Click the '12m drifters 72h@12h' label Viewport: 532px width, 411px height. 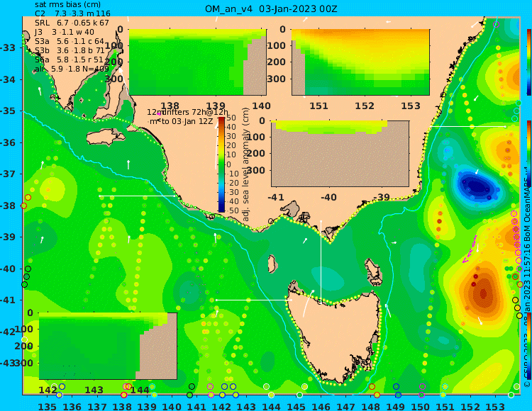click(188, 112)
